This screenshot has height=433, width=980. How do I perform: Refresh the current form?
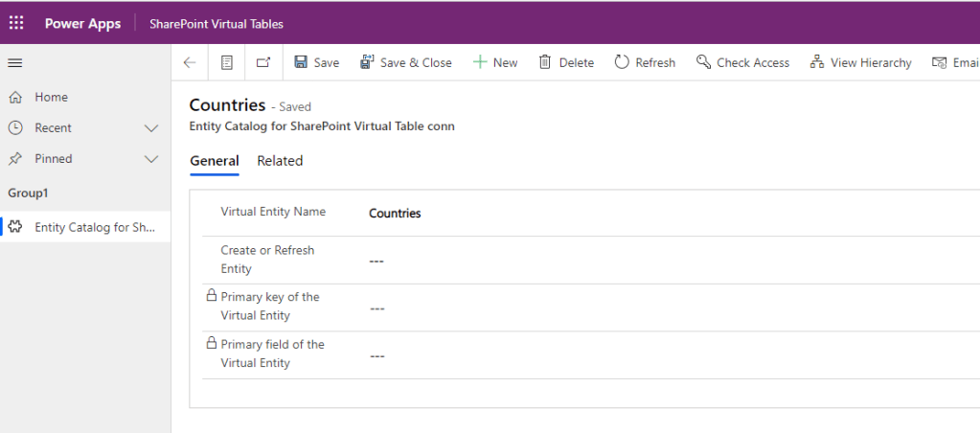(x=645, y=63)
